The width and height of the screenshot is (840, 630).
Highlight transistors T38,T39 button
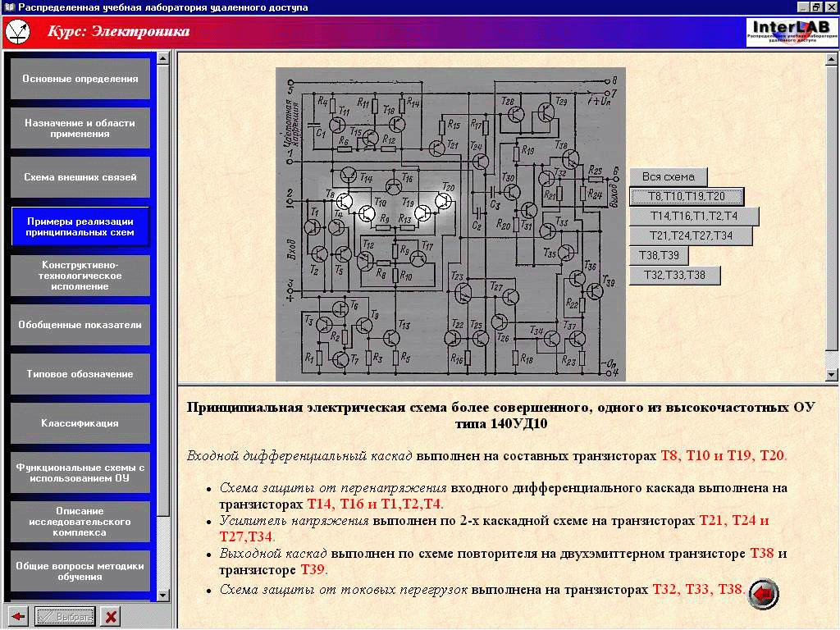[x=659, y=256]
